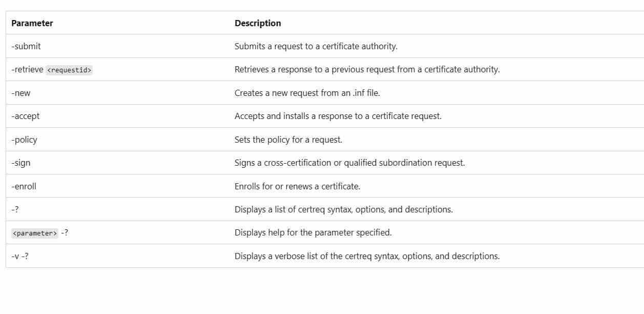Click the Description column header
The image size is (644, 314).
(258, 23)
